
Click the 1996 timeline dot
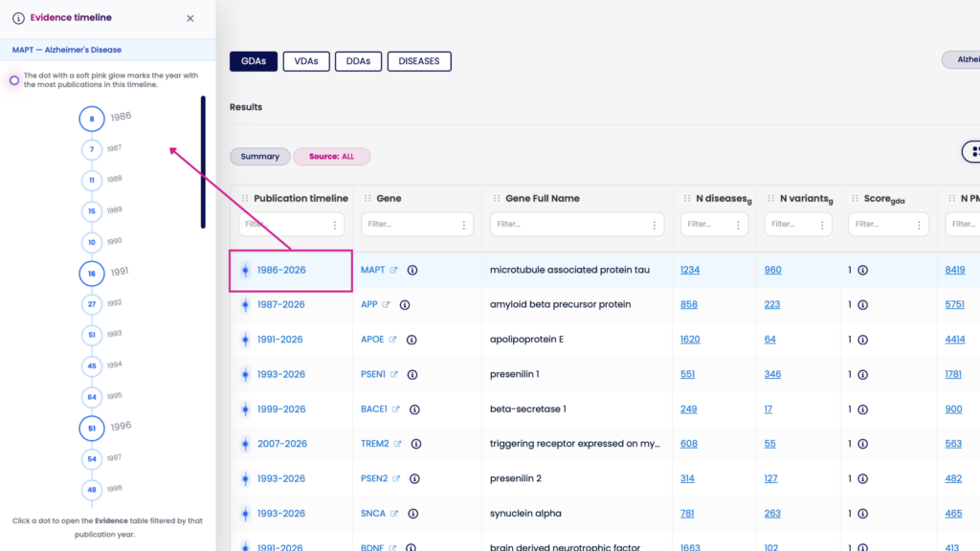pos(91,429)
